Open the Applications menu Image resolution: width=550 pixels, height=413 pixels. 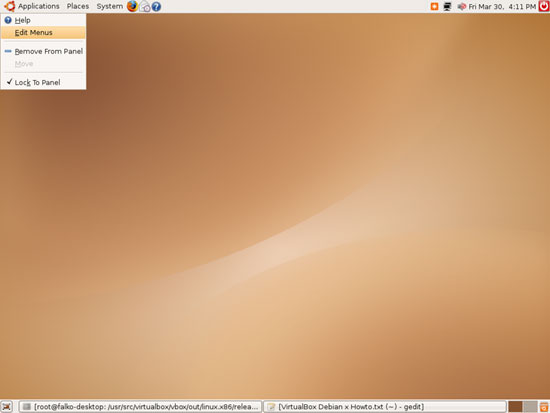tap(39, 6)
